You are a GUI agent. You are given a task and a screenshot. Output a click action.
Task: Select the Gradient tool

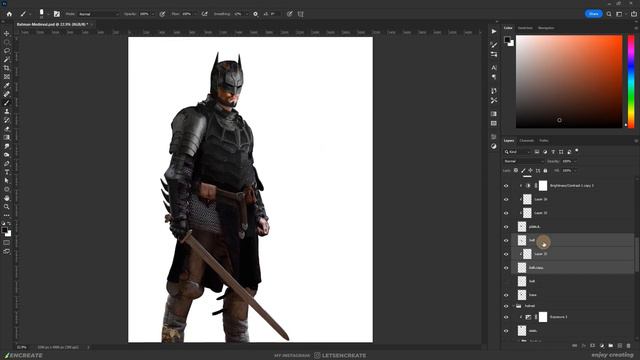tap(7, 138)
